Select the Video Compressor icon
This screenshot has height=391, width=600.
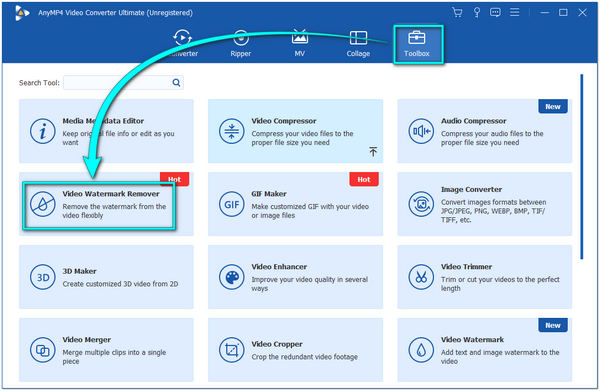point(232,131)
